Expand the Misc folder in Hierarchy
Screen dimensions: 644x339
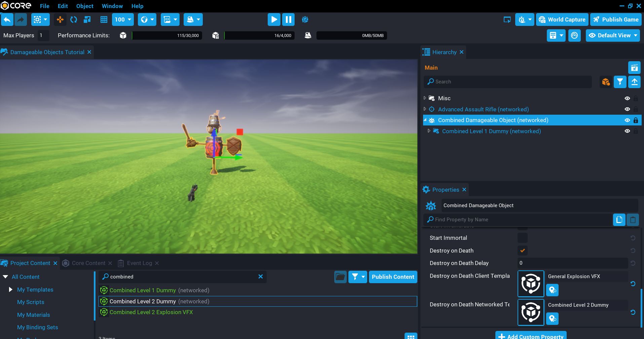click(x=425, y=98)
